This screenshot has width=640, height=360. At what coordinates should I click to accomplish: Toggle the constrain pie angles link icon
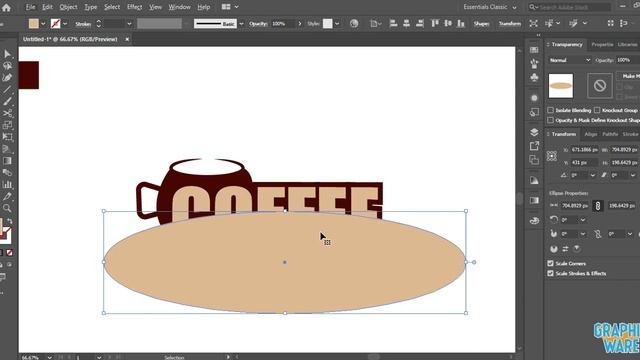(x=598, y=234)
